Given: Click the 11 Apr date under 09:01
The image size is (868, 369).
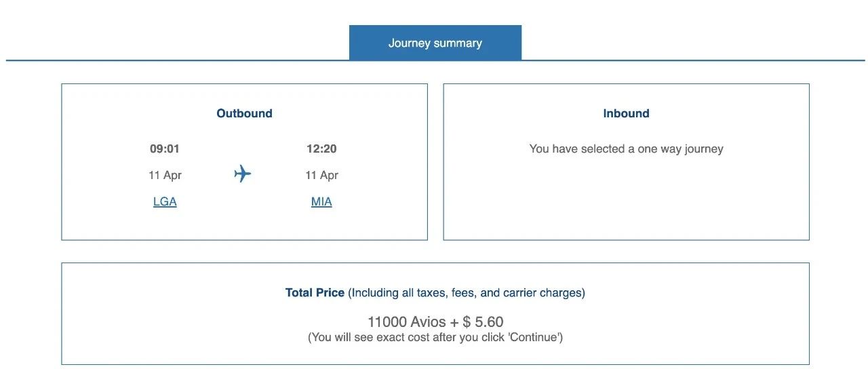Looking at the screenshot, I should click(x=165, y=175).
